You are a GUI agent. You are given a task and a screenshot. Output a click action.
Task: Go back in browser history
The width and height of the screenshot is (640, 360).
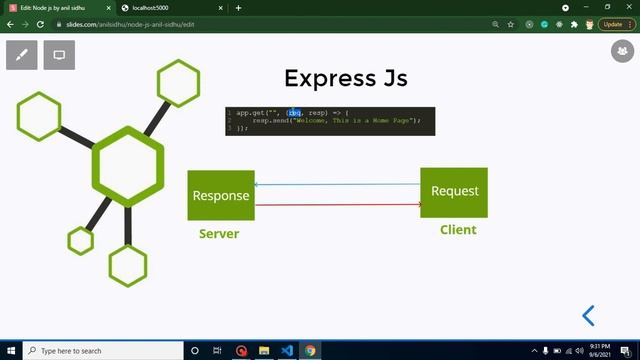click(10, 24)
